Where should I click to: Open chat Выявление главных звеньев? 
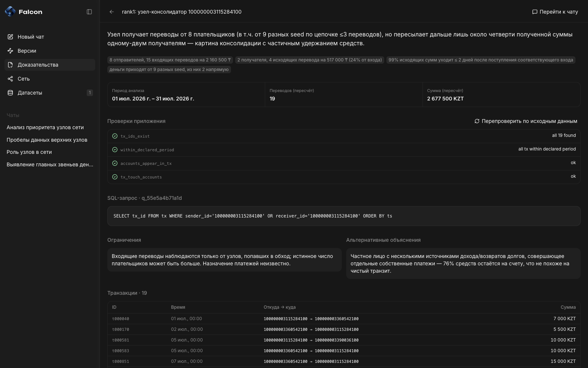click(x=50, y=164)
